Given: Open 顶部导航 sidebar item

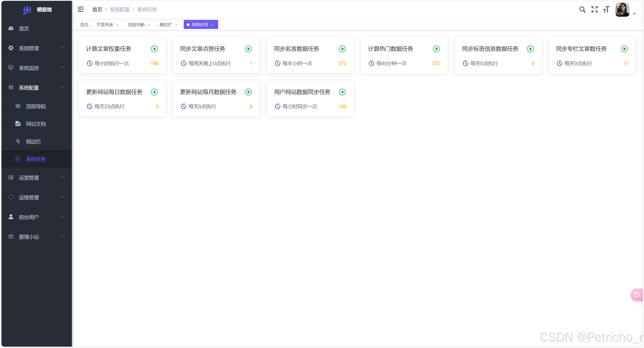Looking at the screenshot, I should point(36,106).
